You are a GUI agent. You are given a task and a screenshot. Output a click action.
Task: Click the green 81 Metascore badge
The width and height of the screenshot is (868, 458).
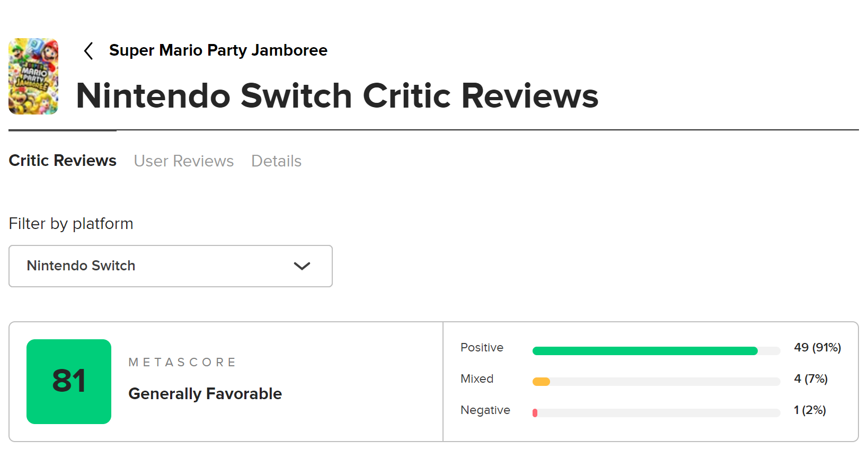pos(69,382)
